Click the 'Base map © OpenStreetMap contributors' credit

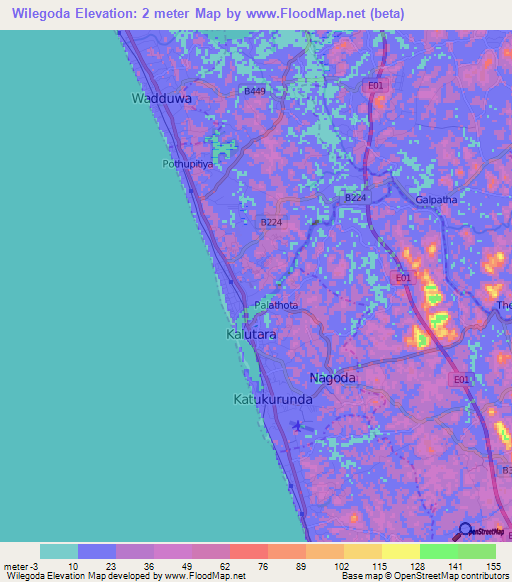click(425, 576)
